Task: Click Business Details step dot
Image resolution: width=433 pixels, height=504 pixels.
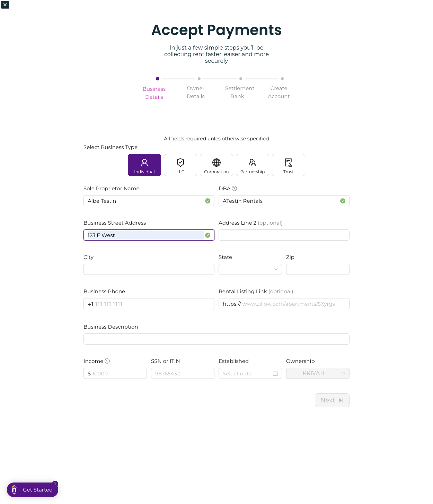Action: [158, 79]
